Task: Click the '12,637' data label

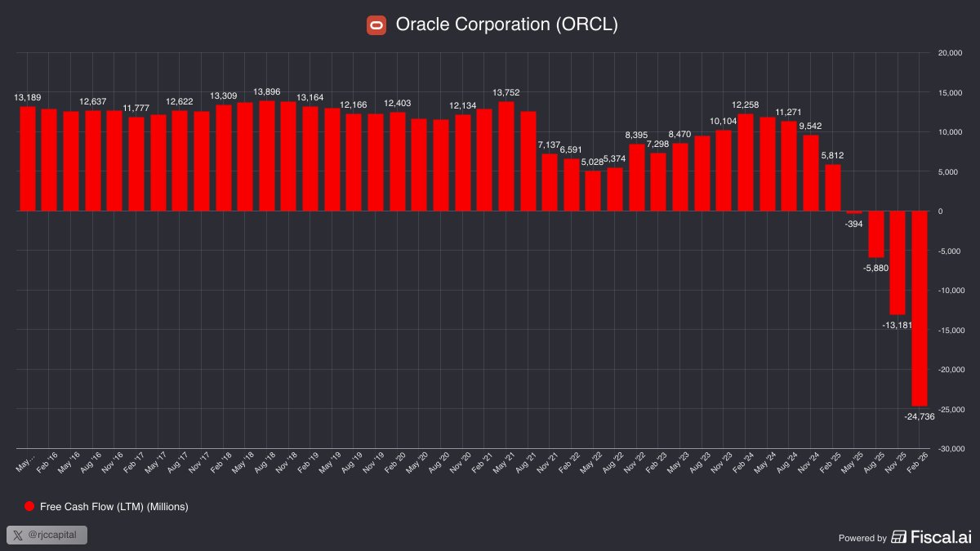Action: 93,102
